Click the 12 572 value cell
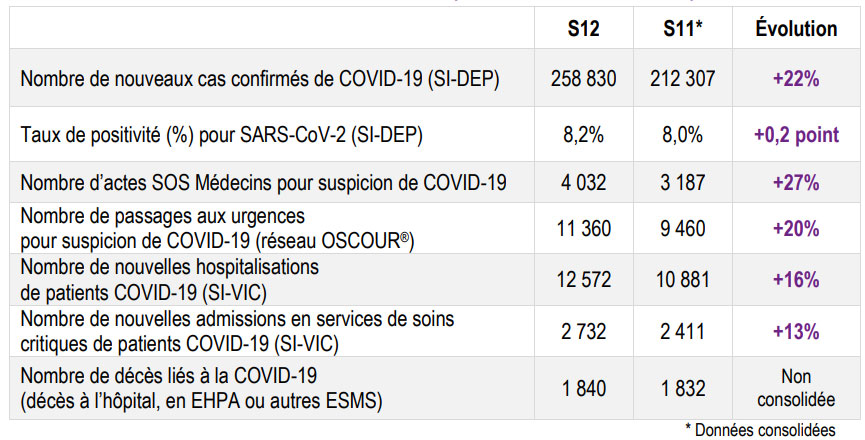The height and width of the screenshot is (440, 865). tap(583, 279)
